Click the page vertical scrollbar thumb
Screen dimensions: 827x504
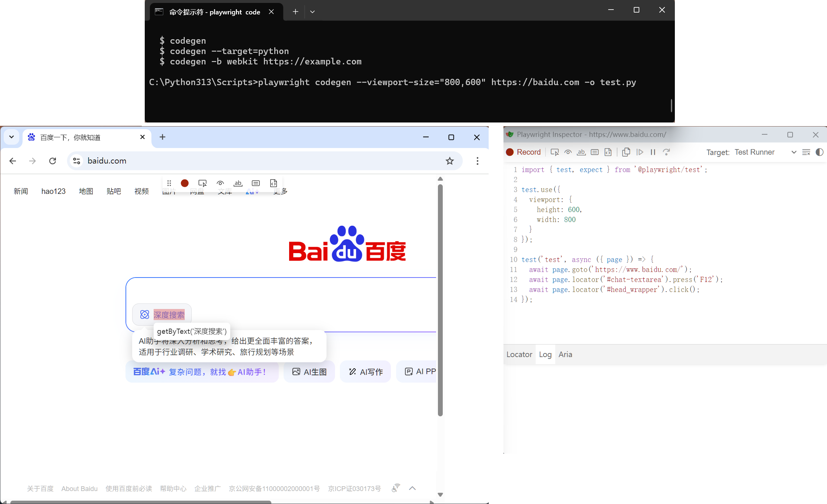pos(440,300)
